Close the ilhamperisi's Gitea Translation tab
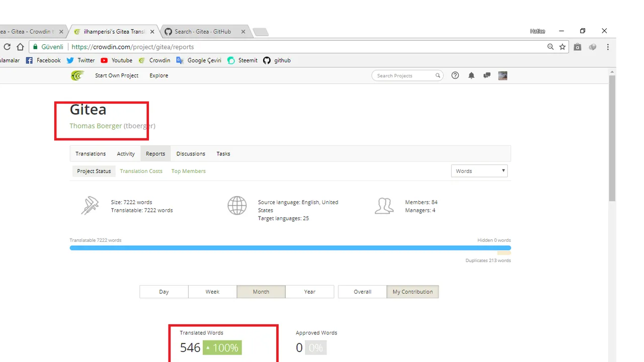Screen dimensions: 644x362 152,31
